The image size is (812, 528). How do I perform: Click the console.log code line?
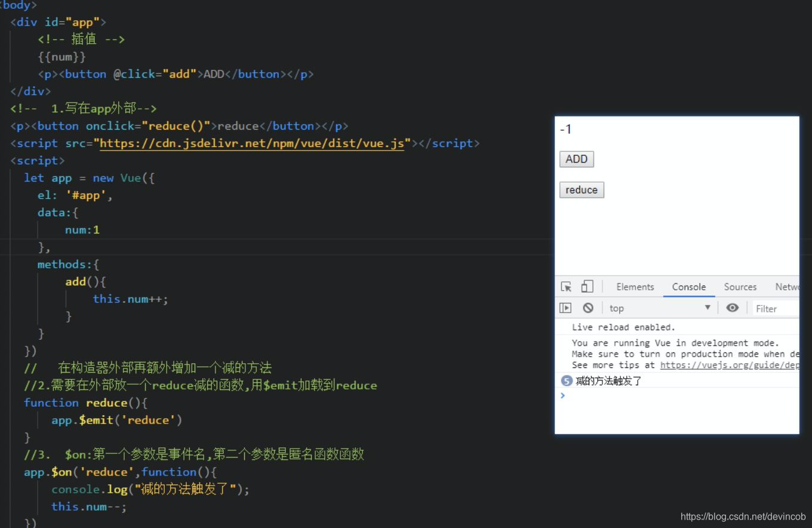click(150, 489)
